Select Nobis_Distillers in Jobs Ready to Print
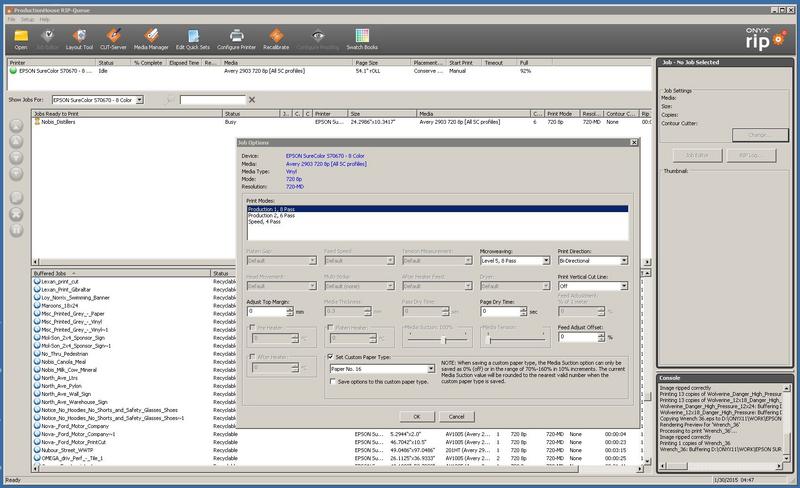 coord(58,122)
